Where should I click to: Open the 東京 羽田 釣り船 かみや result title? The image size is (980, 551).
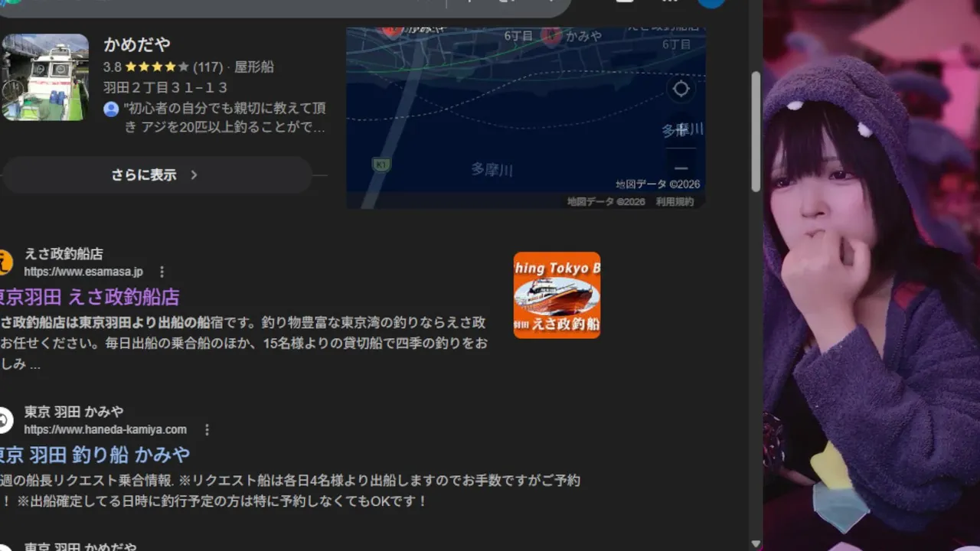tap(94, 455)
